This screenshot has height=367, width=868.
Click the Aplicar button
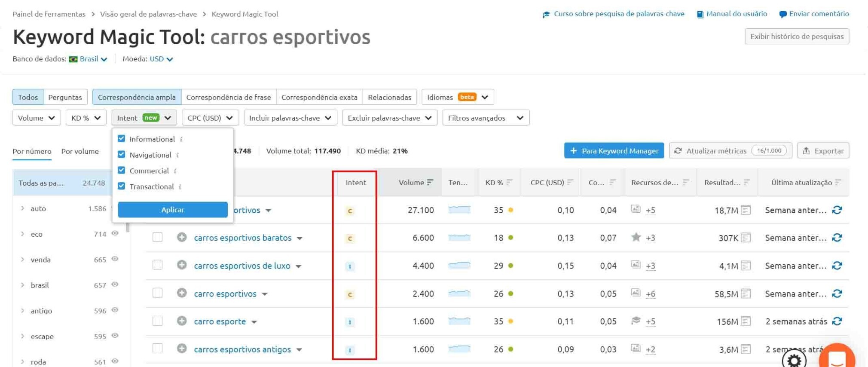click(x=173, y=210)
